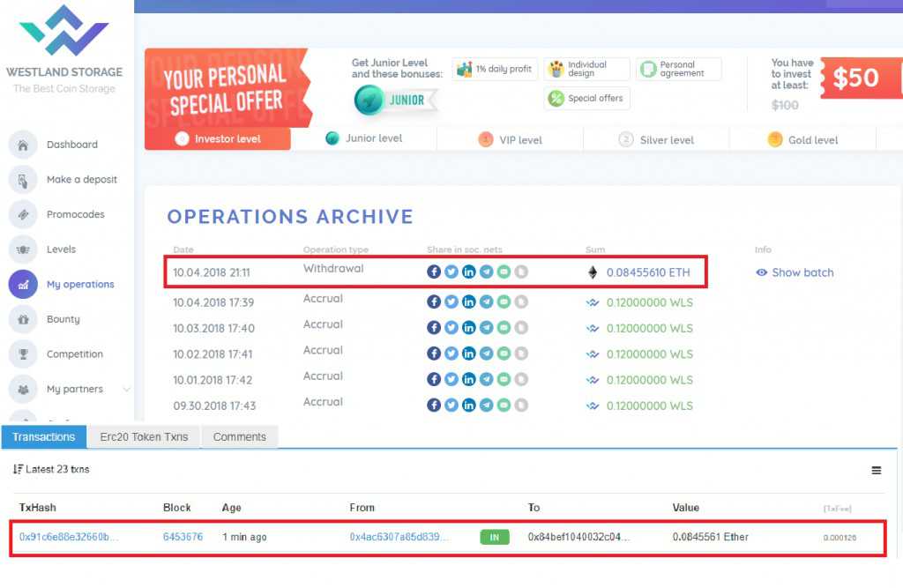Viewport: 903px width, 588px height.
Task: Click the $50 invest offer banner
Action: (x=861, y=78)
